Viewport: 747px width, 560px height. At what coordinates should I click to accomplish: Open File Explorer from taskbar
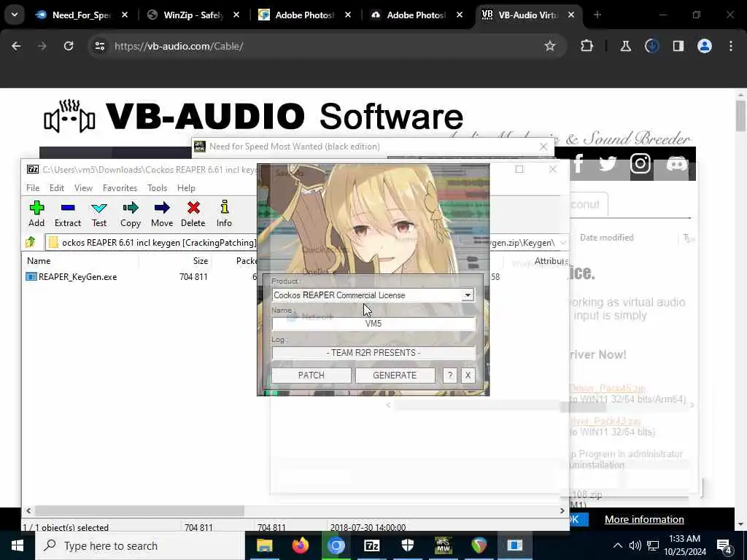coord(264,545)
